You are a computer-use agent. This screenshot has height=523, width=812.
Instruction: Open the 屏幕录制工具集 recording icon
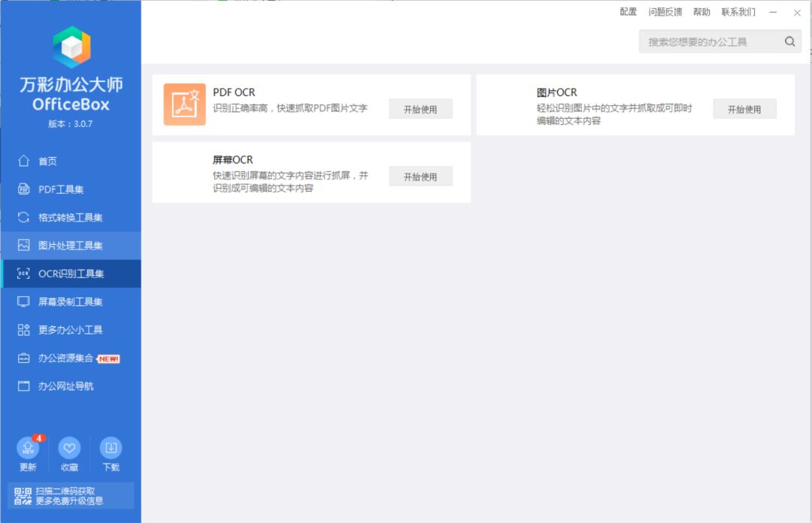click(x=25, y=301)
